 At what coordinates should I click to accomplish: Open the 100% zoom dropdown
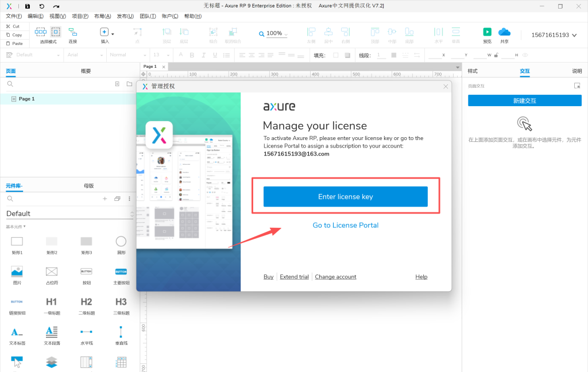pos(274,34)
